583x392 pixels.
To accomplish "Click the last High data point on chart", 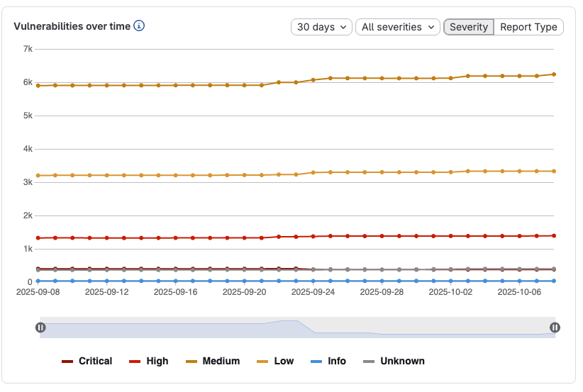I will pyautogui.click(x=554, y=235).
